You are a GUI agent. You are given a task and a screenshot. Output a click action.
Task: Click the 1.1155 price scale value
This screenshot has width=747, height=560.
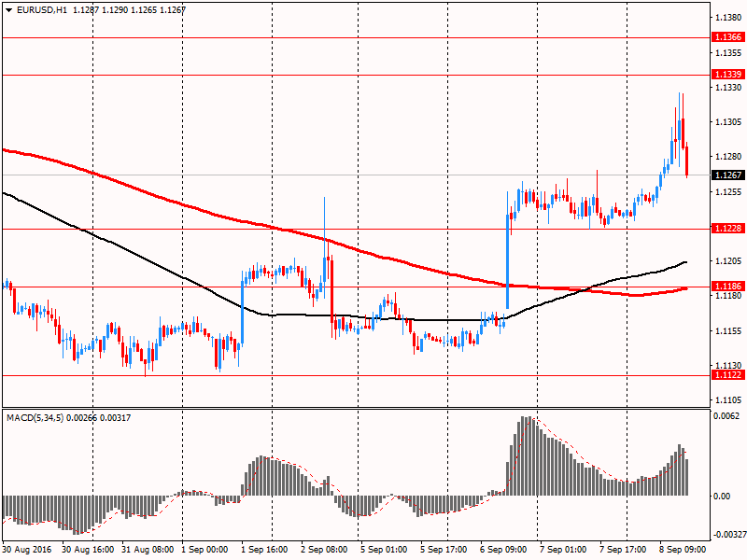pyautogui.click(x=728, y=331)
